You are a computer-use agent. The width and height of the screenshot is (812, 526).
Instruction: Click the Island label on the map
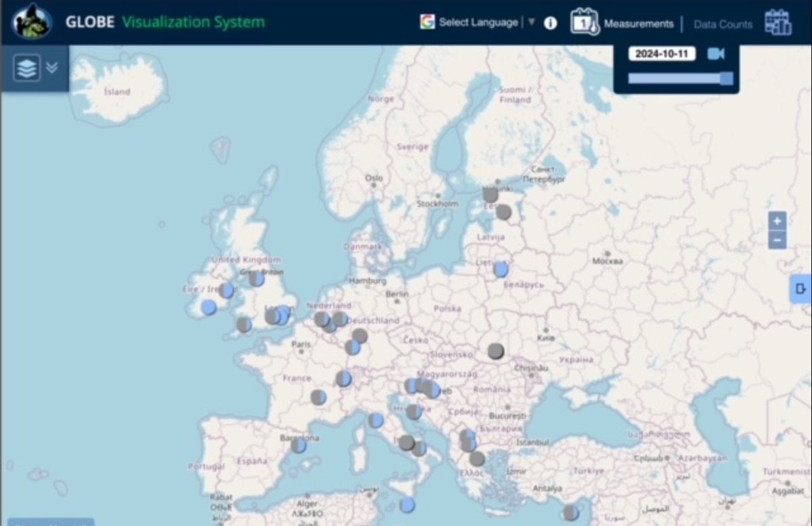coord(117,91)
